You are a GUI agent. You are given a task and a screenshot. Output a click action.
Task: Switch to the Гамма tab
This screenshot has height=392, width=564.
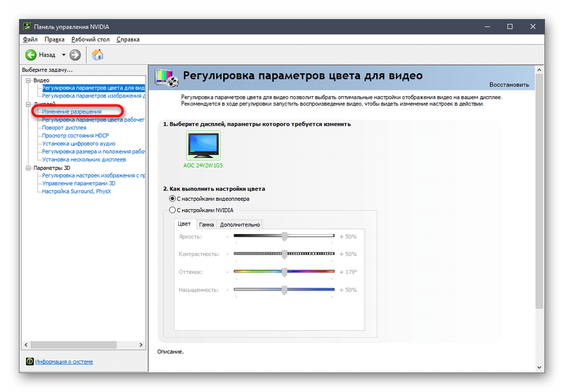pyautogui.click(x=206, y=225)
